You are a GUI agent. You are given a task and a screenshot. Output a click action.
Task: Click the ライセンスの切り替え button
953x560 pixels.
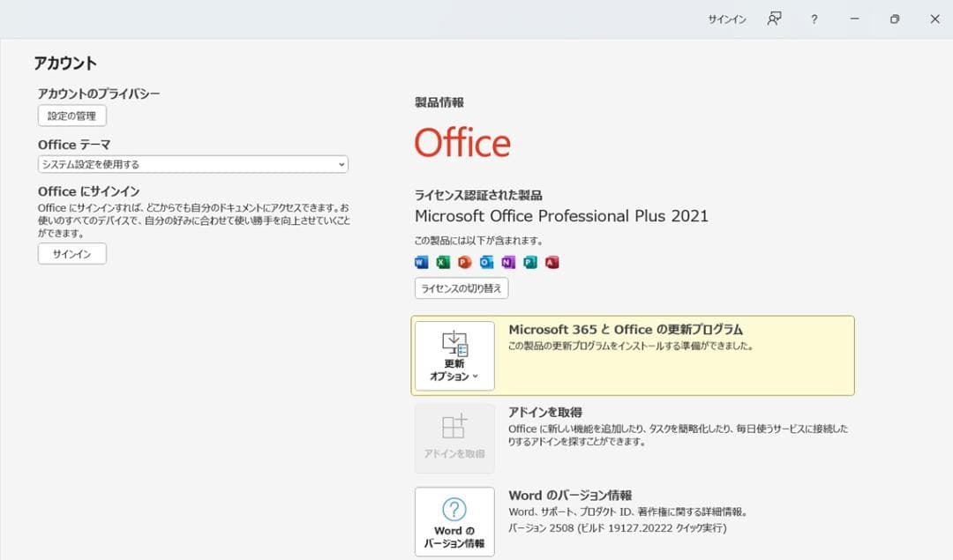(x=461, y=287)
